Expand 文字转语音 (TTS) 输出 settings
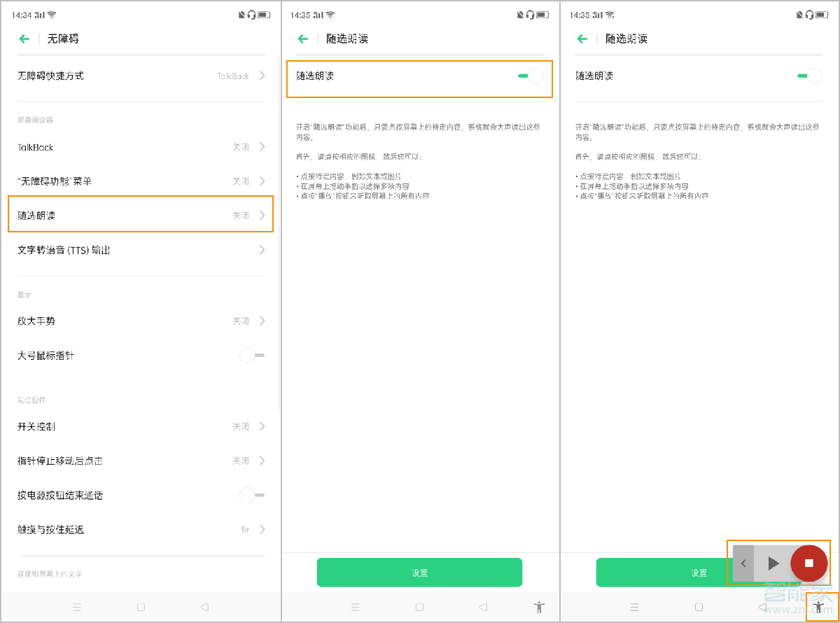 (140, 249)
